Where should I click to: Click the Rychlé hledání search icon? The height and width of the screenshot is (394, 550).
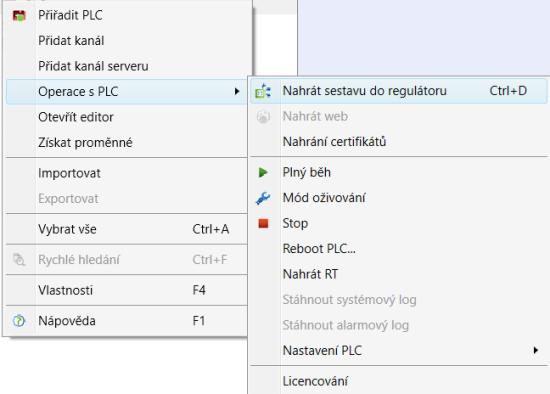pos(19,260)
